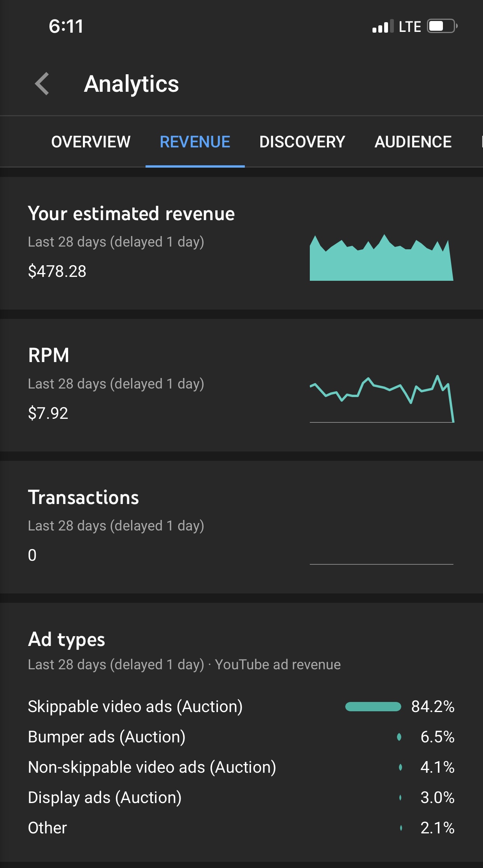Image resolution: width=483 pixels, height=868 pixels.
Task: Tap the battery status icon
Action: [442, 26]
